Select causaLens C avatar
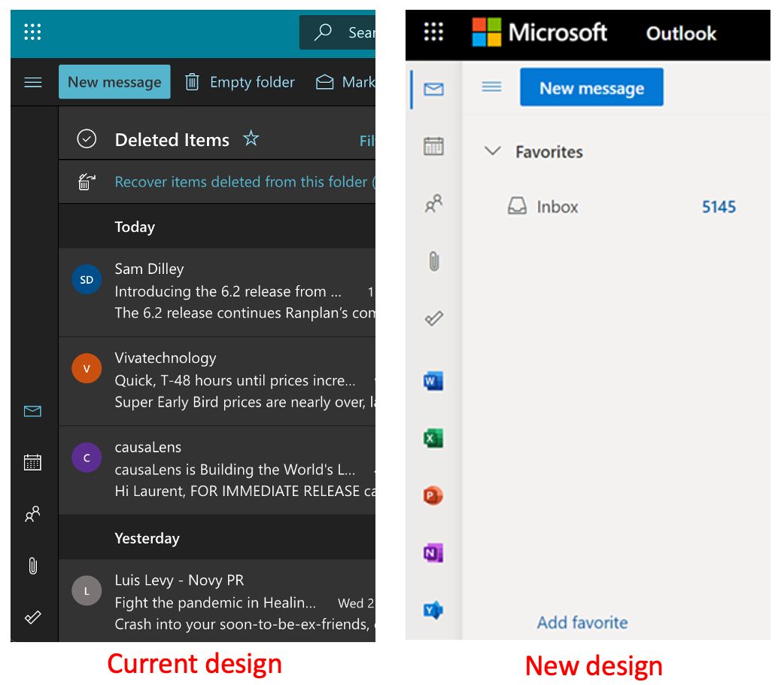This screenshot has width=784, height=685. click(87, 458)
